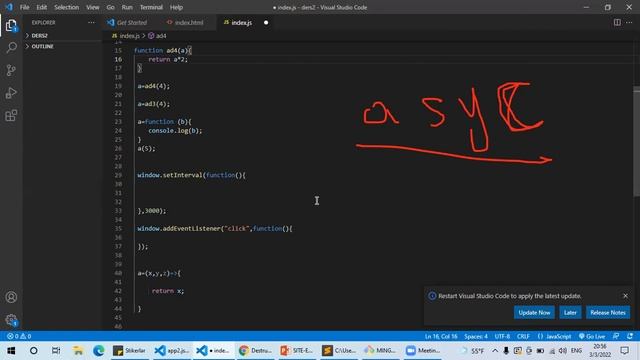The image size is (640, 360).
Task: Click Update Now button
Action: coord(534,312)
